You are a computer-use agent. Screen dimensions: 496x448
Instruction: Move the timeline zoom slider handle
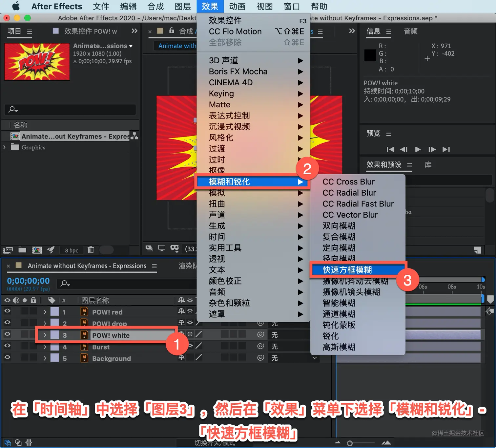350,443
